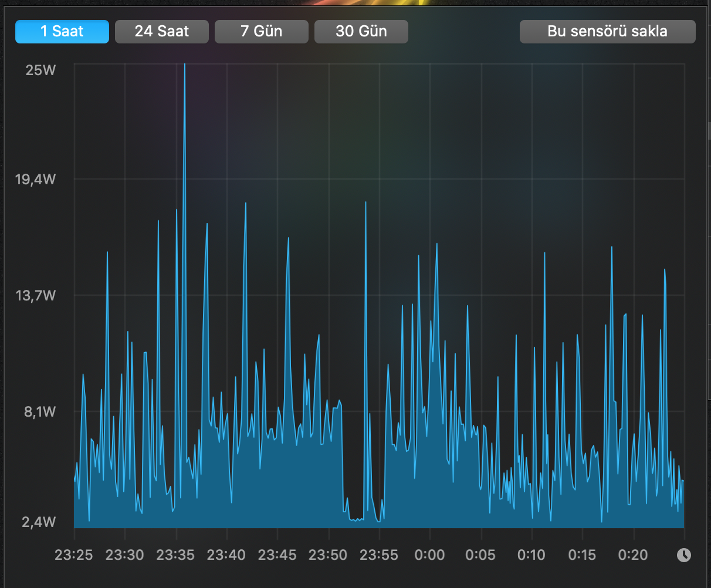Click the clock icon at bottom right
Viewport: 711px width, 588px height.
tap(684, 555)
